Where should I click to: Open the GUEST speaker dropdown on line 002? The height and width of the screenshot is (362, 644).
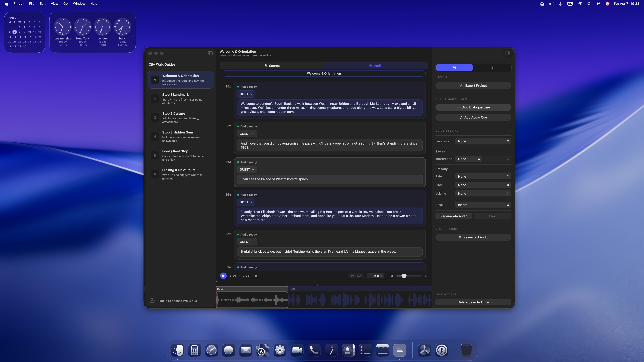pyautogui.click(x=247, y=134)
